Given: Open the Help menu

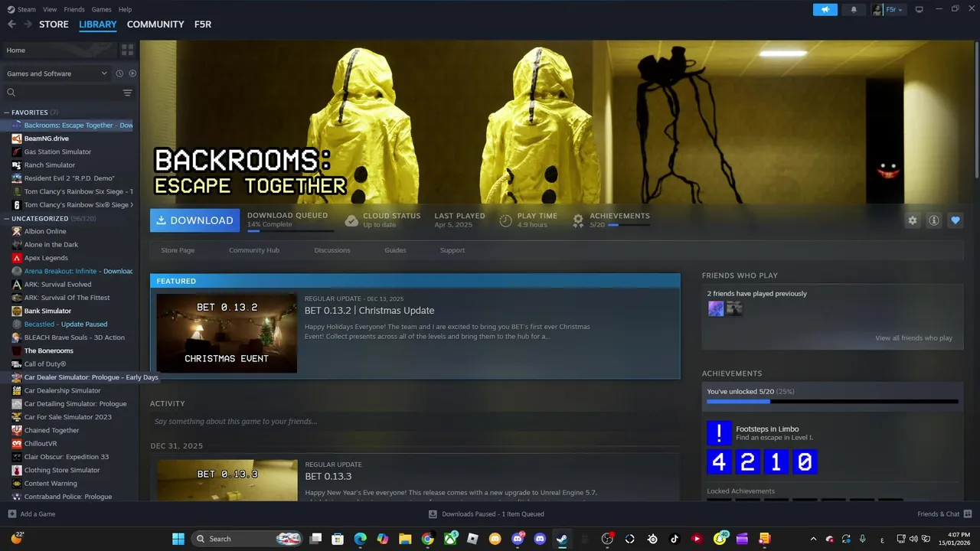Looking at the screenshot, I should [x=125, y=9].
